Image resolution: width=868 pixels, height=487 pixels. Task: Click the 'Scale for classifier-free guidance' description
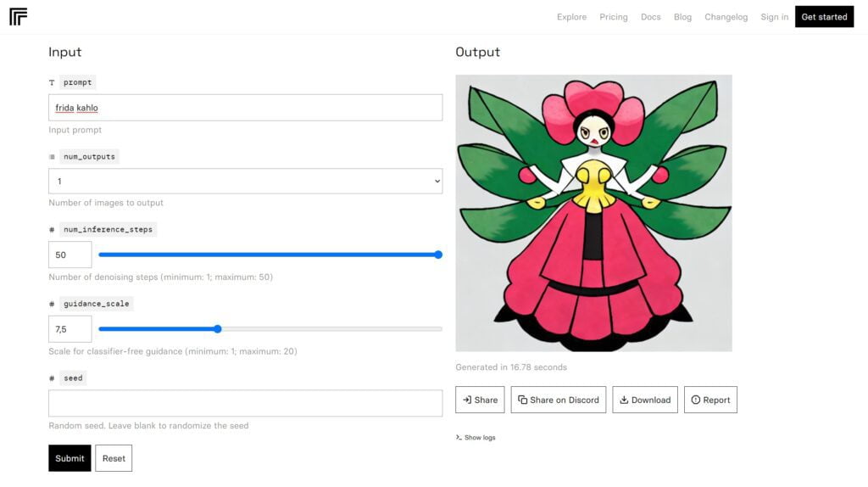tap(173, 351)
